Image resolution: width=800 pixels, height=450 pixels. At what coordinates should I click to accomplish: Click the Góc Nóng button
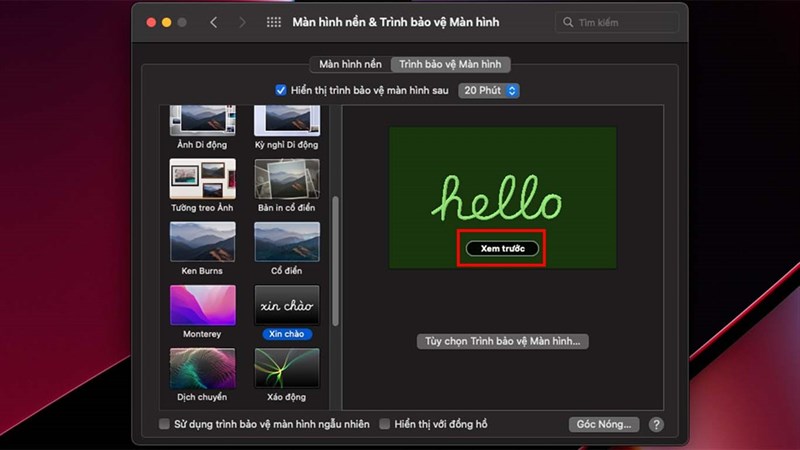click(603, 424)
